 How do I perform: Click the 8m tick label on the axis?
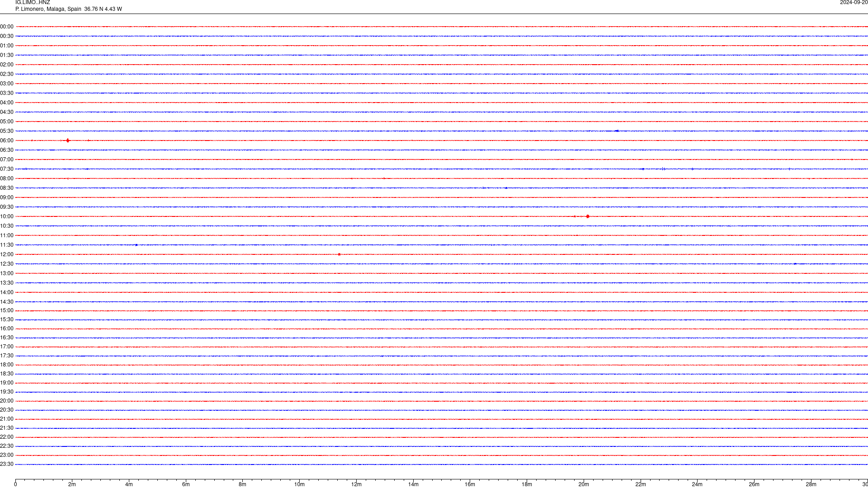tap(242, 484)
